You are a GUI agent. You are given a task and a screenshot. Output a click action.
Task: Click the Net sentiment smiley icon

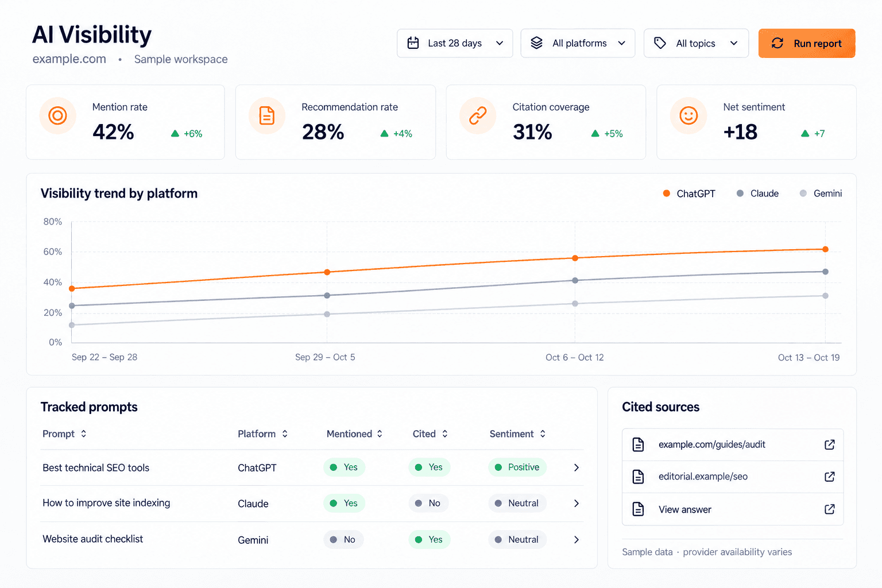tap(688, 116)
